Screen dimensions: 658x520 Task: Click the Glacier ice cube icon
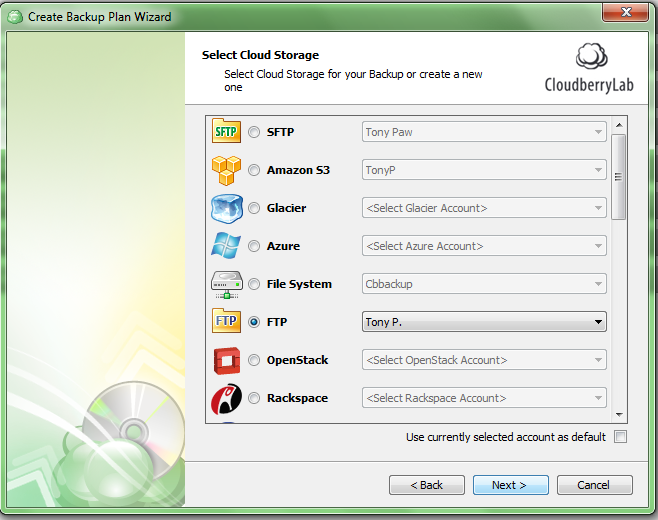[227, 208]
